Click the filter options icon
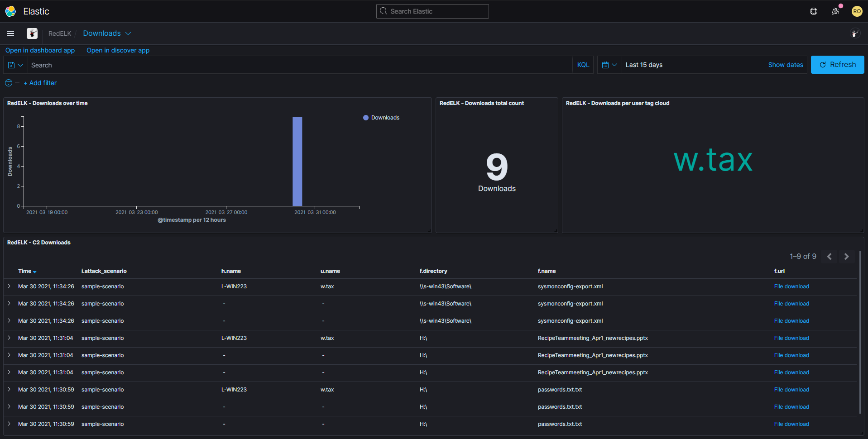Image resolution: width=868 pixels, height=439 pixels. click(9, 83)
